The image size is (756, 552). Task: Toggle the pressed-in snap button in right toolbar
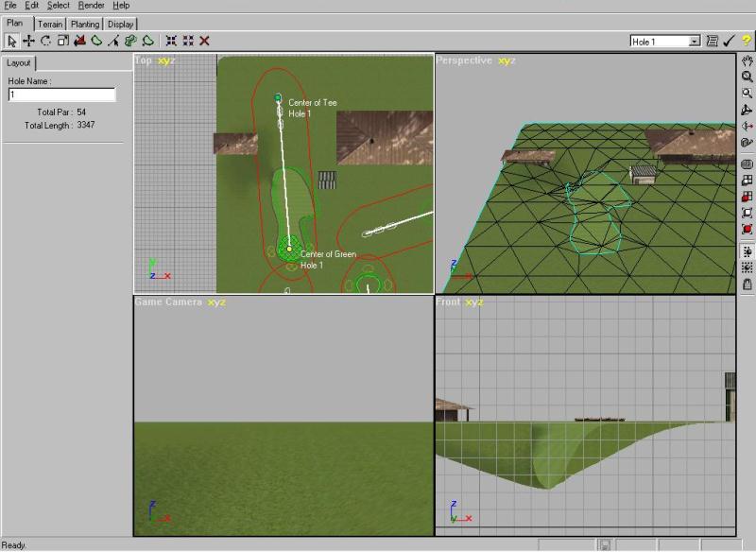[747, 251]
